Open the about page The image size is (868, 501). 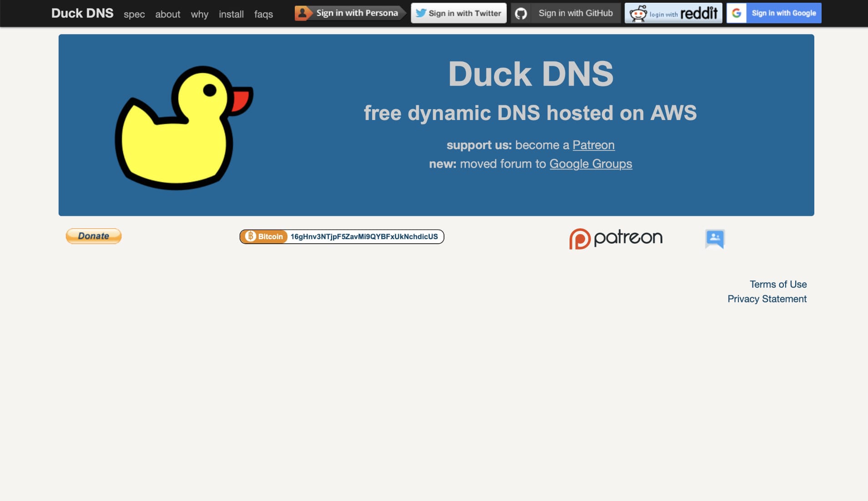pyautogui.click(x=168, y=14)
